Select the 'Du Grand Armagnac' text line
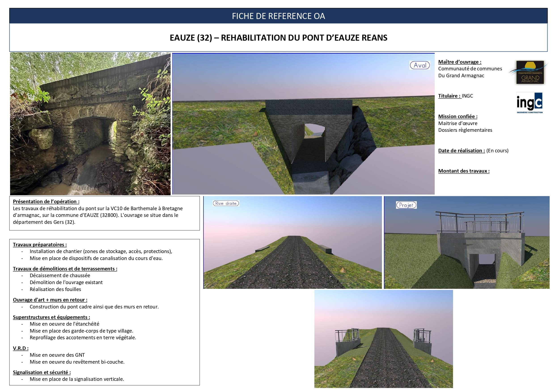Image resolution: width=555 pixels, height=392 pixels. click(461, 75)
